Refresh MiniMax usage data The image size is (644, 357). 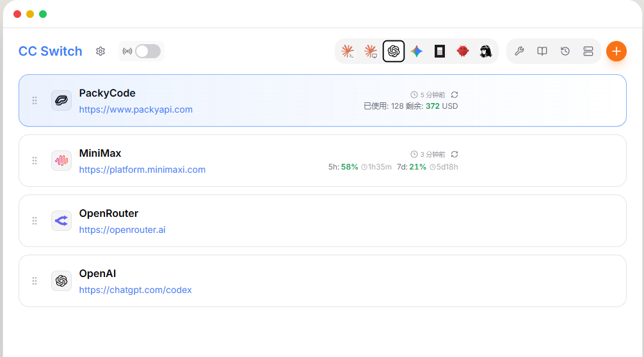(455, 154)
